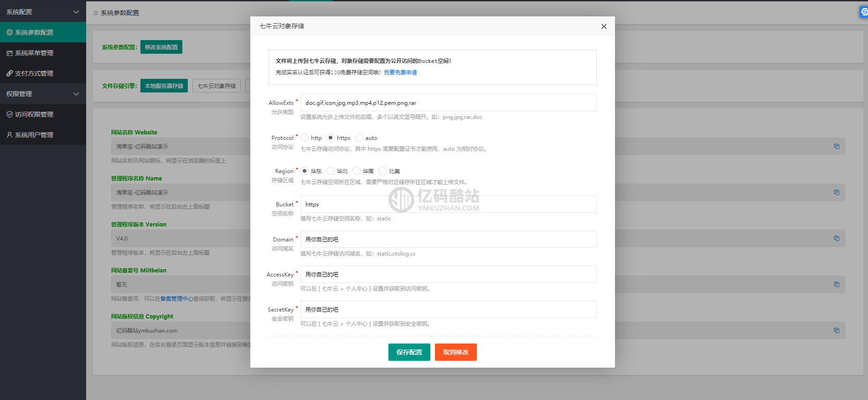The image size is (868, 400).
Task: Click copy icon in the Copyright field row
Action: coord(837,330)
